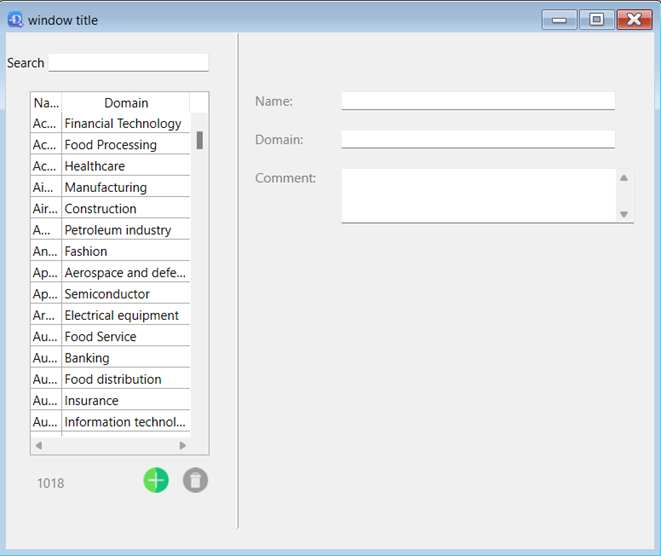Click the table's left scroll arrow
The image size is (661, 556).
39,445
